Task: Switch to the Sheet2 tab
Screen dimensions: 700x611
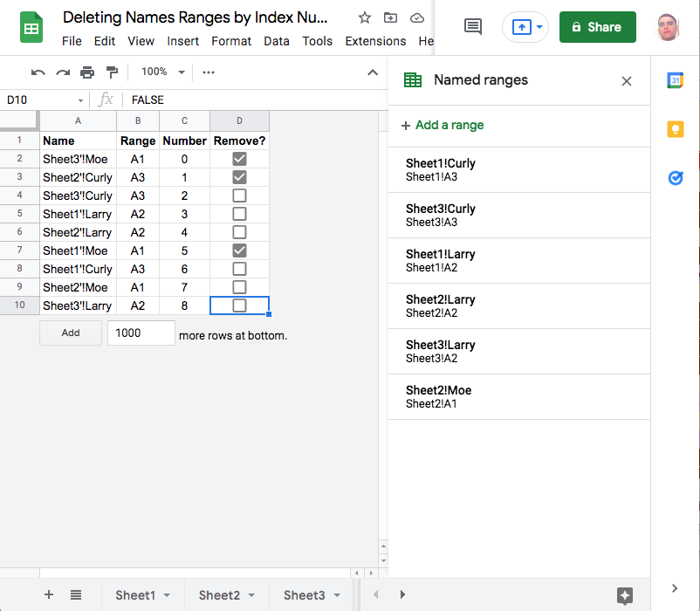Action: point(219,595)
